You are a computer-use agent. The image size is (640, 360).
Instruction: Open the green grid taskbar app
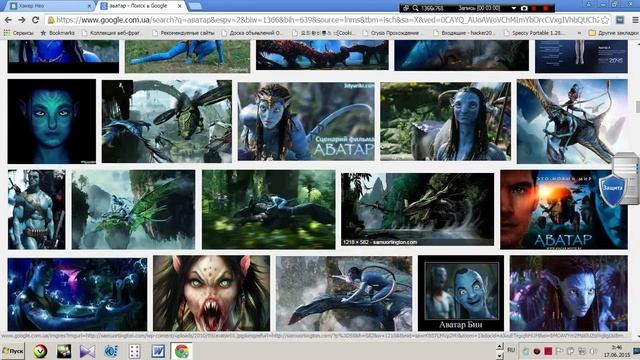(x=64, y=351)
